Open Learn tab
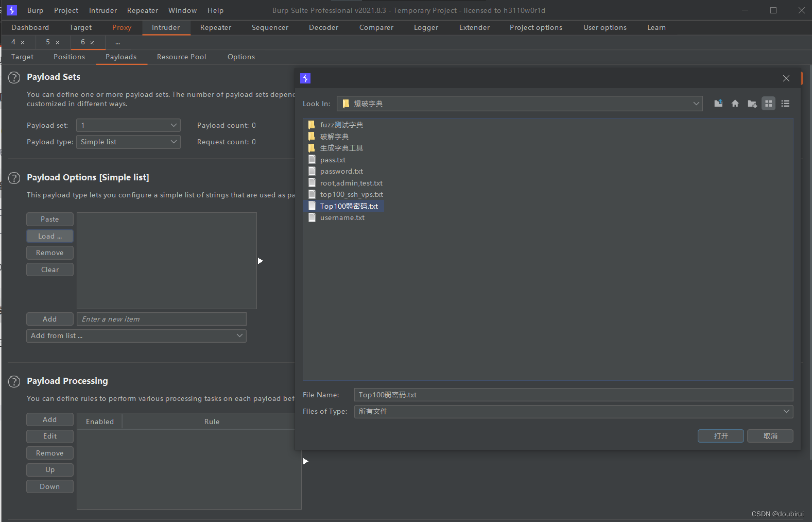 pos(656,27)
